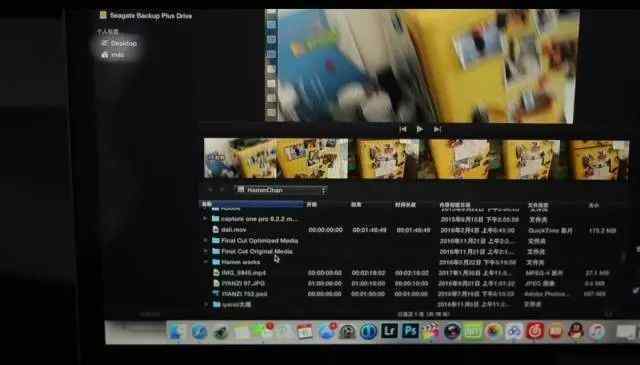Select Desktop in the sidebar favorites
This screenshot has height=365, width=640.
pyautogui.click(x=119, y=43)
